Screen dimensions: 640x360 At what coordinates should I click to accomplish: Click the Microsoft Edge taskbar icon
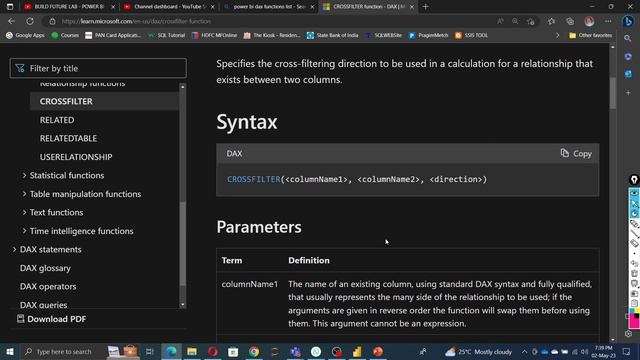171,351
